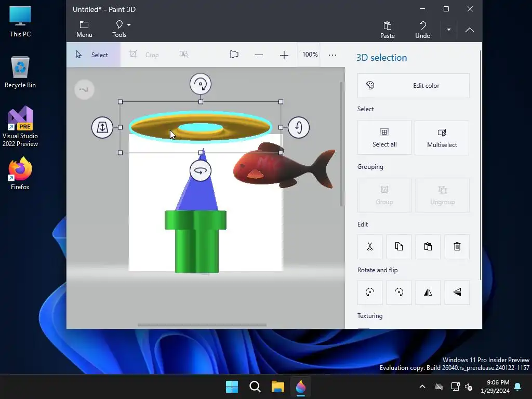Zoom out with the minus icon
Screen dimensions: 532x399
tap(259, 55)
